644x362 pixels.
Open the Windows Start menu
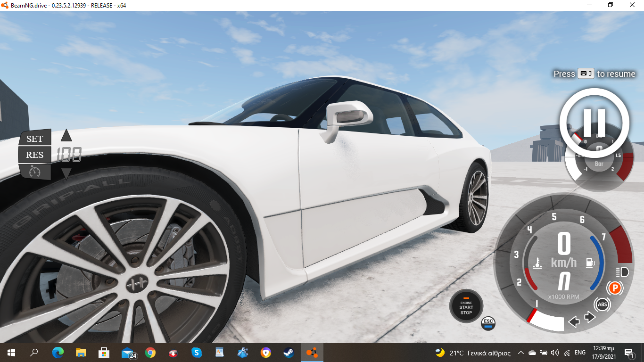11,352
